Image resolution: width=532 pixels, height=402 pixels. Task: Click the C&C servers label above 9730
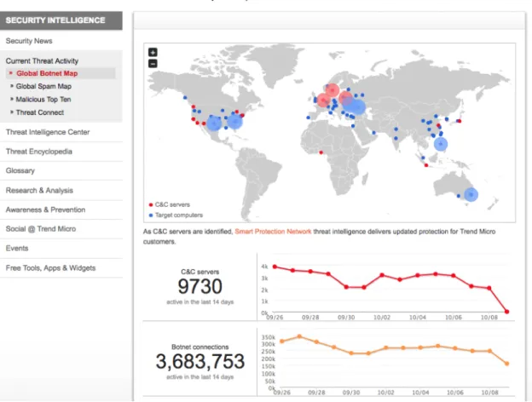point(199,272)
